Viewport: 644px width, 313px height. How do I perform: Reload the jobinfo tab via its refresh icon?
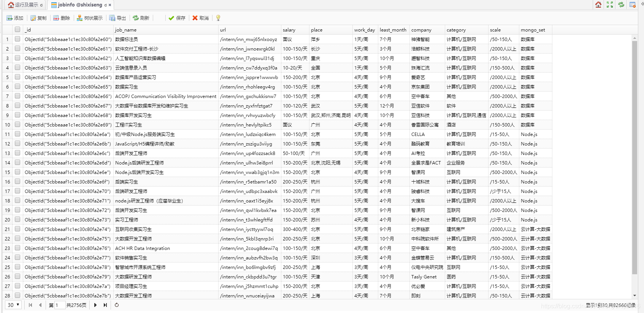coord(105,5)
